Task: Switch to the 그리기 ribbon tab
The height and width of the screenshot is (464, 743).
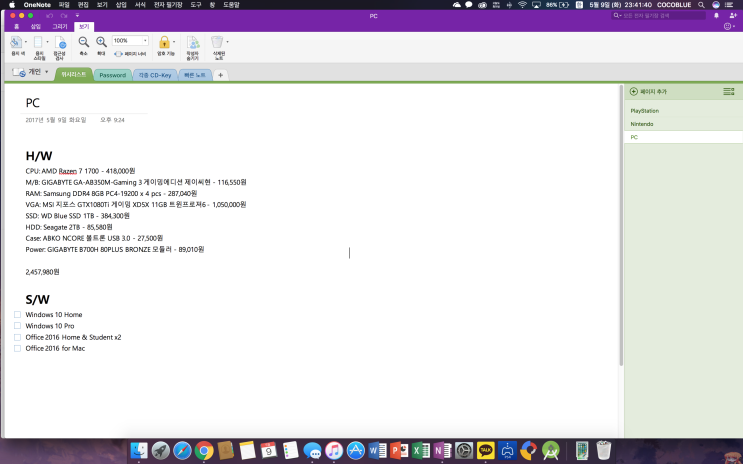Action: pos(60,27)
